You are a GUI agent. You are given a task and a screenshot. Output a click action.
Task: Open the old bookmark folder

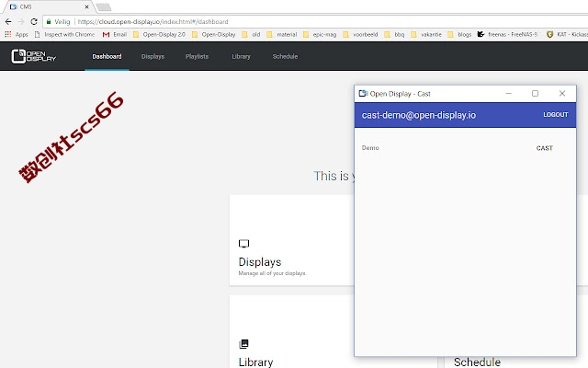251,35
